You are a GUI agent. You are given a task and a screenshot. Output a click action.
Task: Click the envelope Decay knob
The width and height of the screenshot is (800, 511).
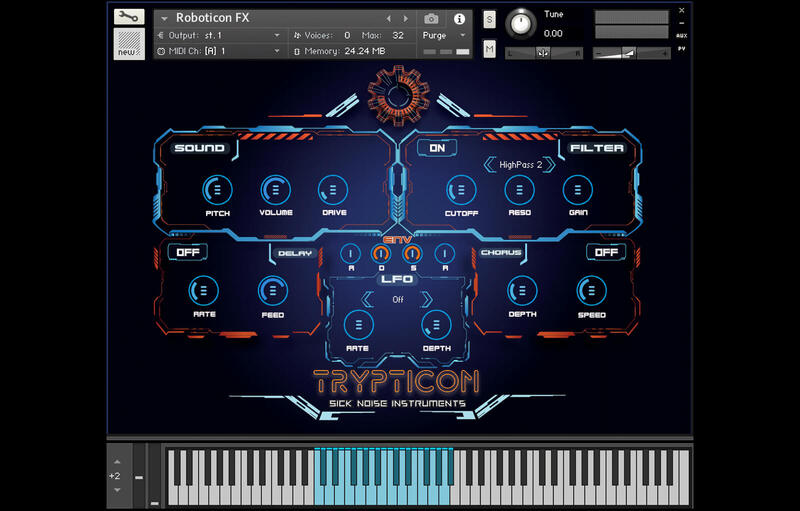click(x=382, y=255)
